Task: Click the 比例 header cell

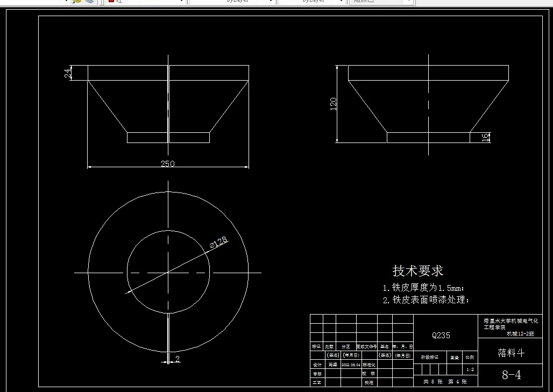Action: coord(470,357)
